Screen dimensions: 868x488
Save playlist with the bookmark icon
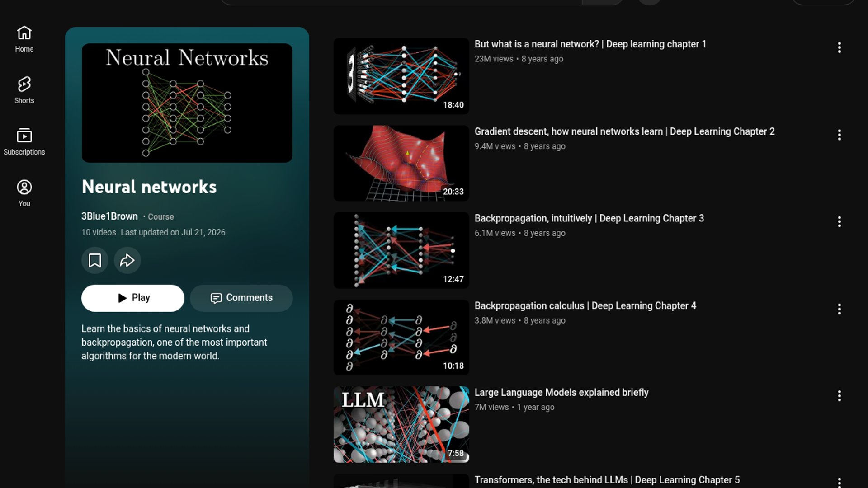[95, 260]
